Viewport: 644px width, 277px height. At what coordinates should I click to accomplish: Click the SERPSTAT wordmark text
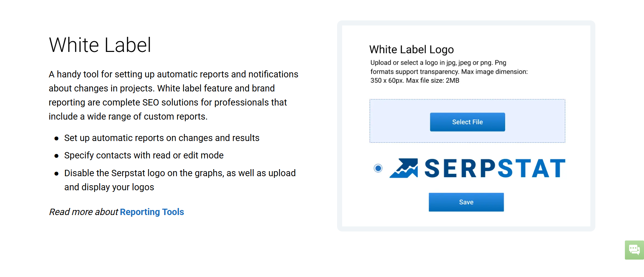coord(495,168)
